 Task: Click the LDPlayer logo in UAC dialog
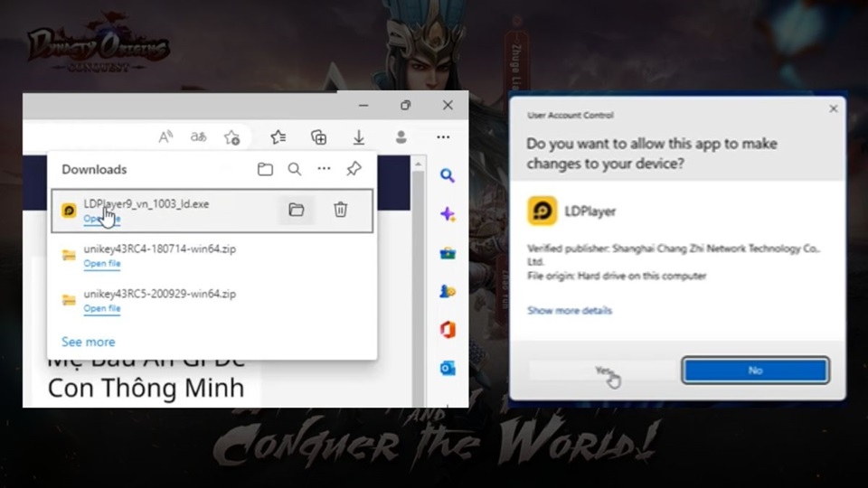(542, 211)
